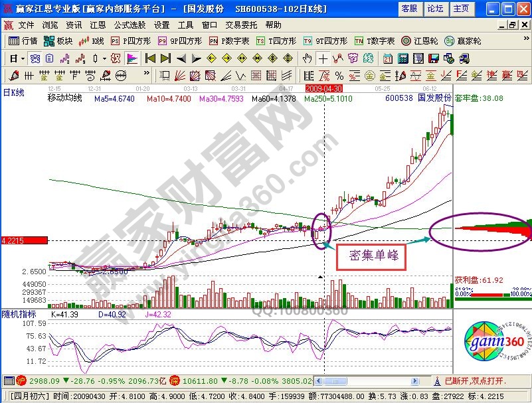
Task: Toggle the crosshair cursor tool
Action: point(323,58)
